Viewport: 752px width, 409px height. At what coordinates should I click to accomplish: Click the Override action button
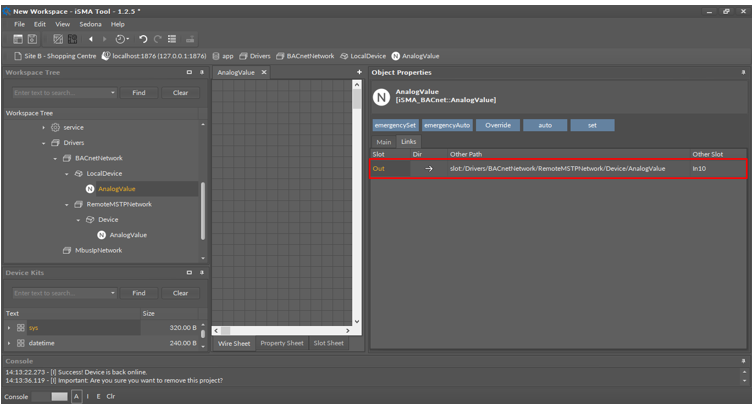[x=498, y=125]
